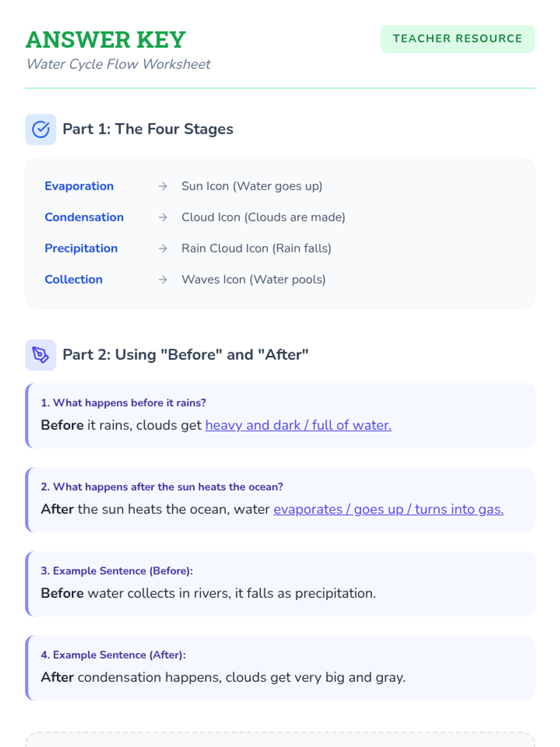Click the checkmark icon beside Part 1

point(41,129)
